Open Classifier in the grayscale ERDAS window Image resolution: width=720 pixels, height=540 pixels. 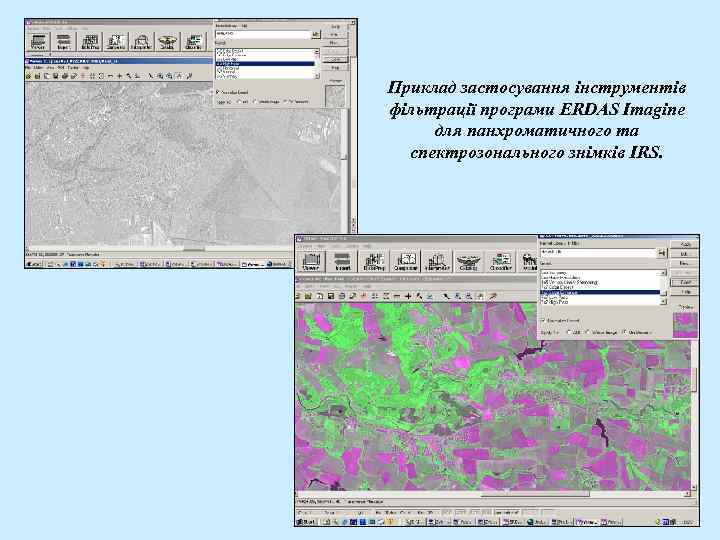(x=193, y=41)
